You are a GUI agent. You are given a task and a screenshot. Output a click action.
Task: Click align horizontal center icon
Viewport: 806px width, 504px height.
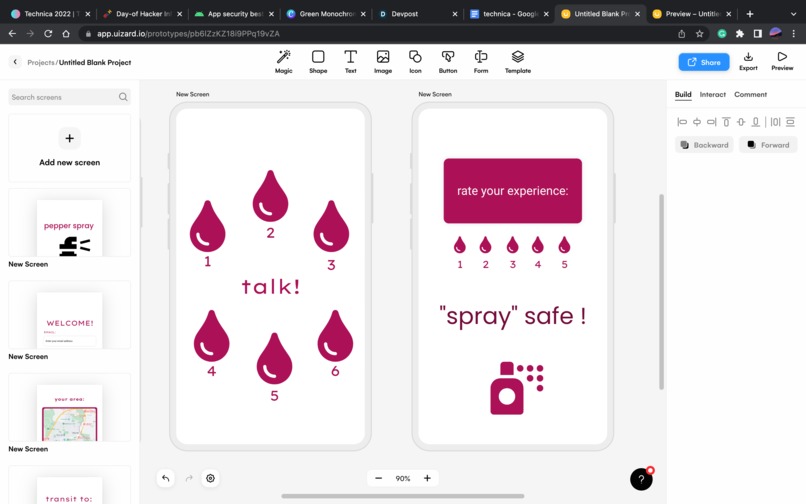point(697,122)
